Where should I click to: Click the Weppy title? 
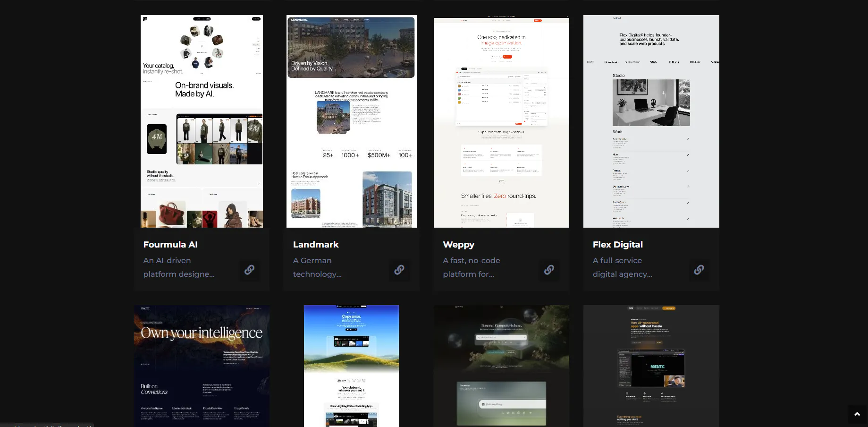pyautogui.click(x=459, y=245)
